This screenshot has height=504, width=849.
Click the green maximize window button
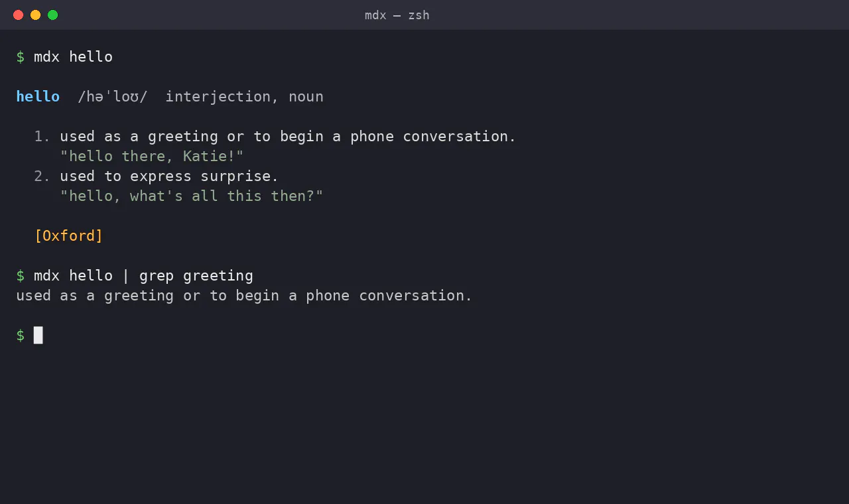tap(52, 15)
